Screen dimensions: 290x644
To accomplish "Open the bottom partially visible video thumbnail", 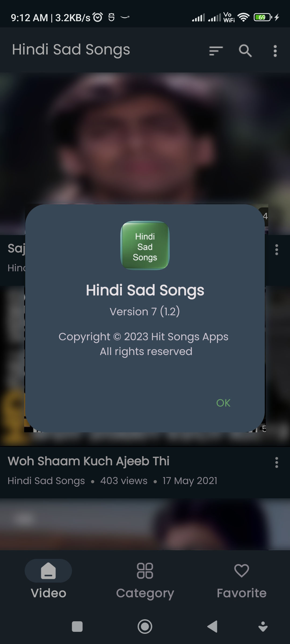I will click(x=145, y=524).
